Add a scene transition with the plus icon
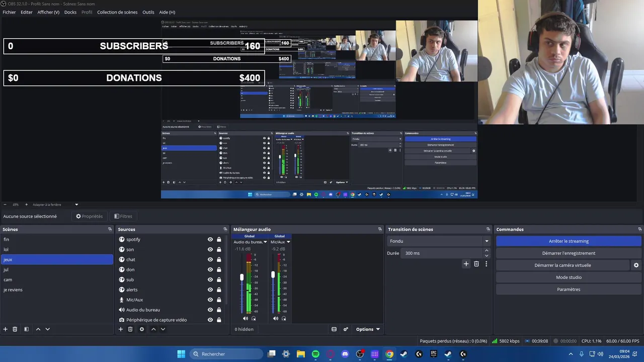Viewport: 644px width, 362px height. click(x=466, y=263)
